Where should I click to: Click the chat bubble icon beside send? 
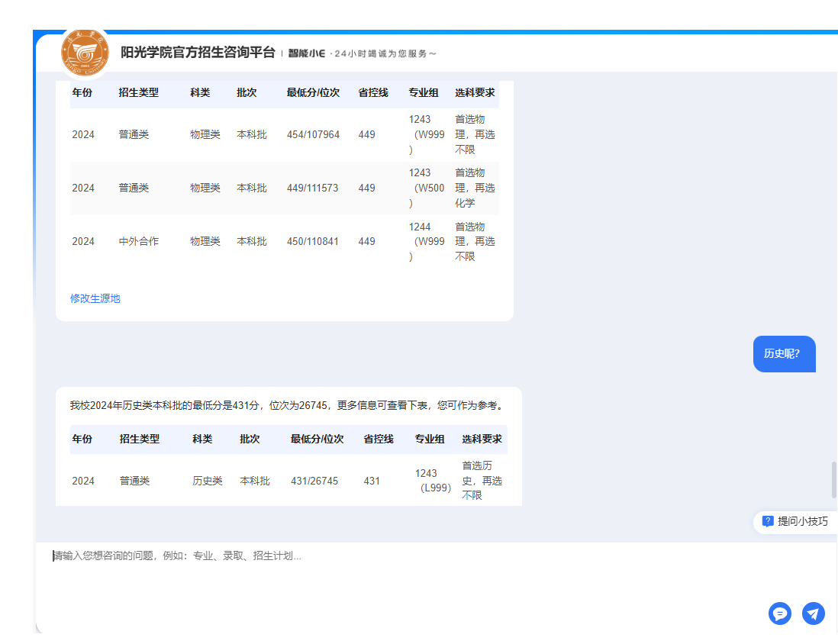779,613
